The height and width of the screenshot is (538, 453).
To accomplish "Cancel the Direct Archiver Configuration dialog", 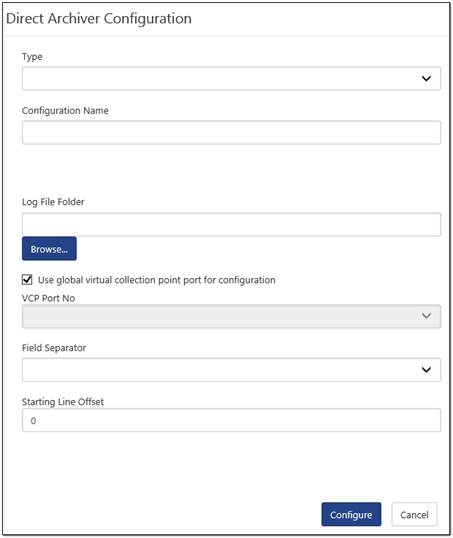I will pyautogui.click(x=415, y=514).
